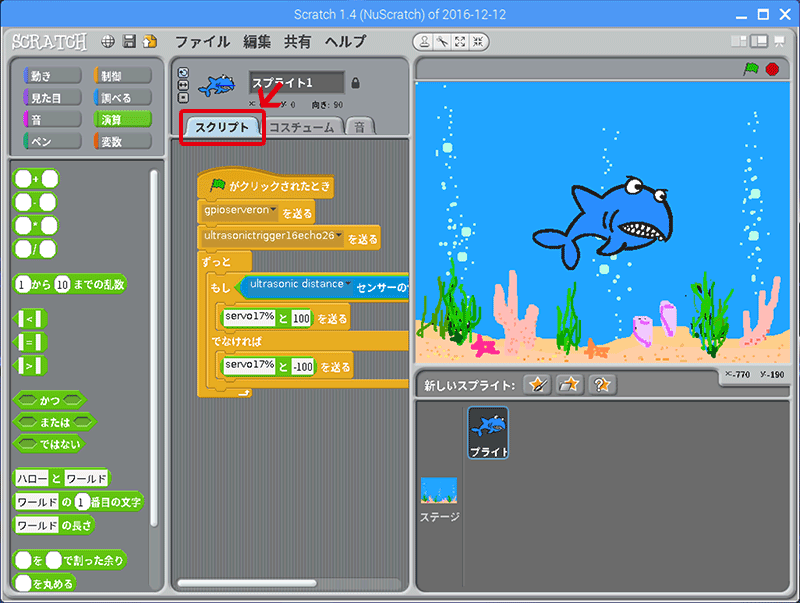Open the ファイル menu
This screenshot has width=800, height=603.
point(202,42)
